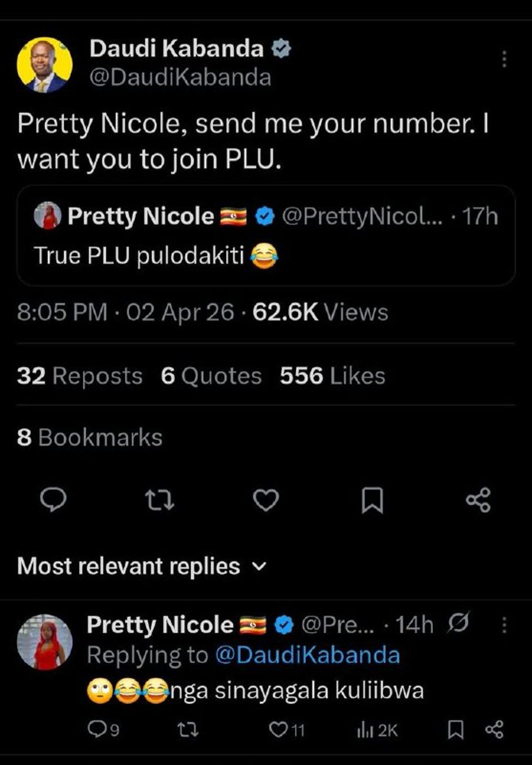
Task: View the 32 Reposts list
Action: point(80,376)
